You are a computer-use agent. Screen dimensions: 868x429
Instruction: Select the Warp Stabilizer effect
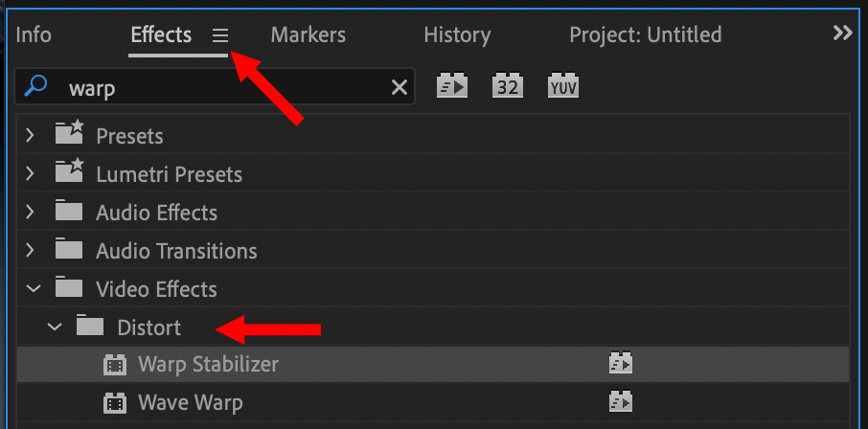pyautogui.click(x=208, y=364)
